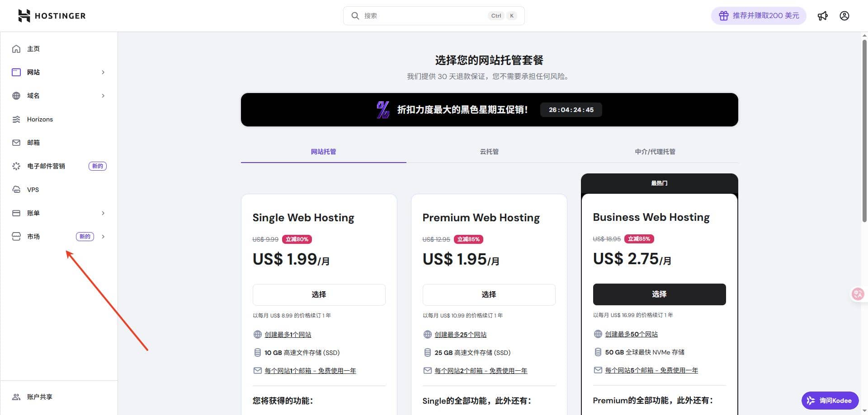Select the Horizons icon in the sidebar
Image resolution: width=868 pixels, height=415 pixels.
pos(16,119)
